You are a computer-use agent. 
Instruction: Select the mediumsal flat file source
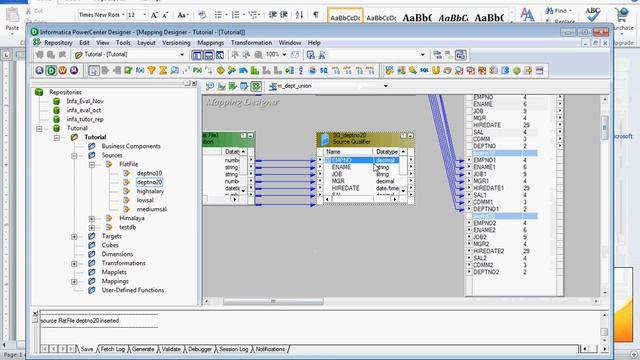[151, 209]
